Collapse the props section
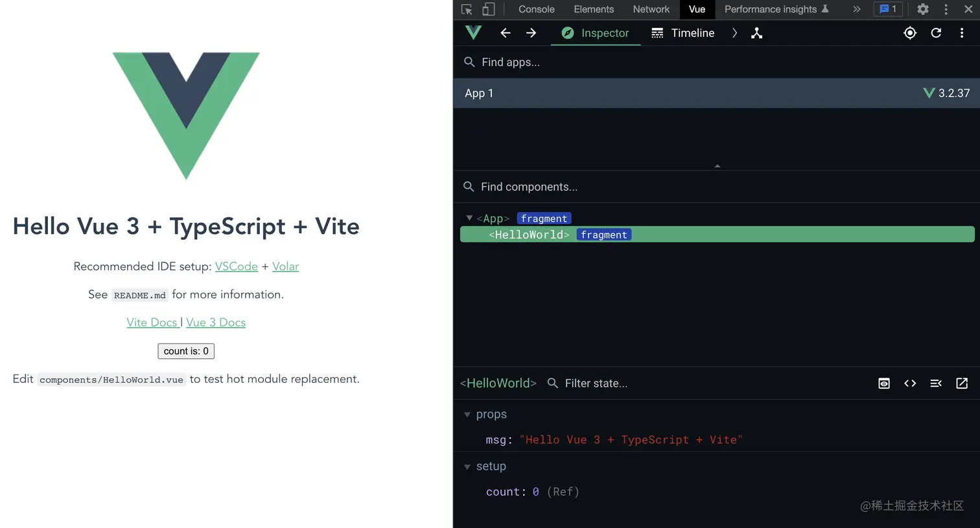Screen dimensions: 980x528 pyautogui.click(x=467, y=415)
